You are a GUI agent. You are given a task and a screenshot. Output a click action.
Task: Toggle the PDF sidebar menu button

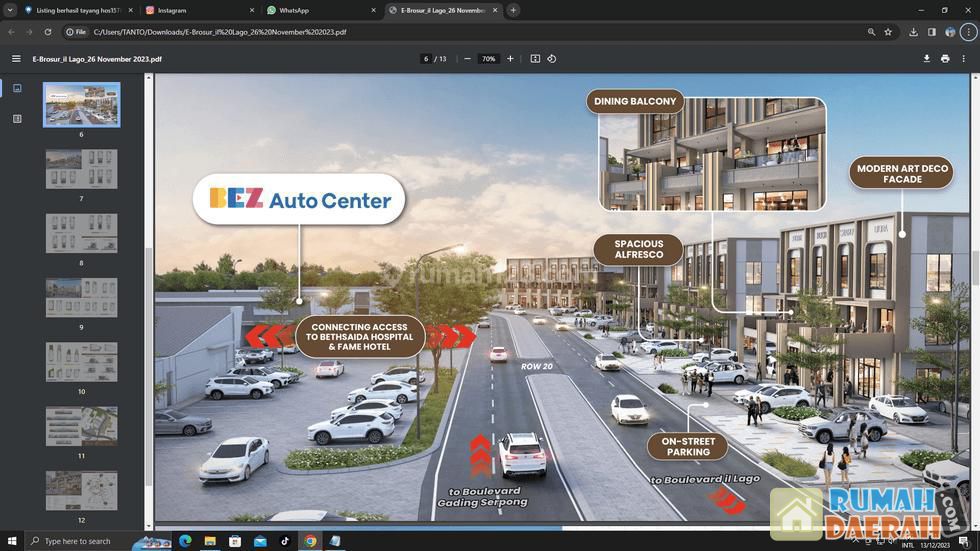(x=16, y=59)
